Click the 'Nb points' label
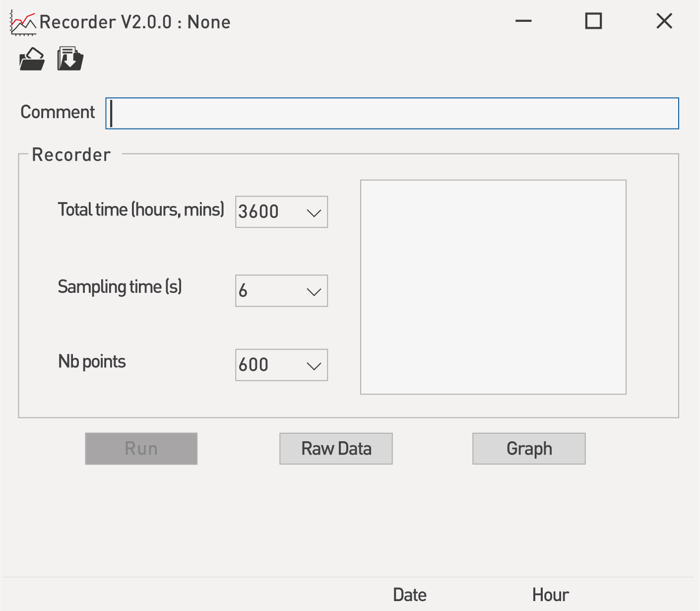Image resolution: width=700 pixels, height=611 pixels. point(92,362)
